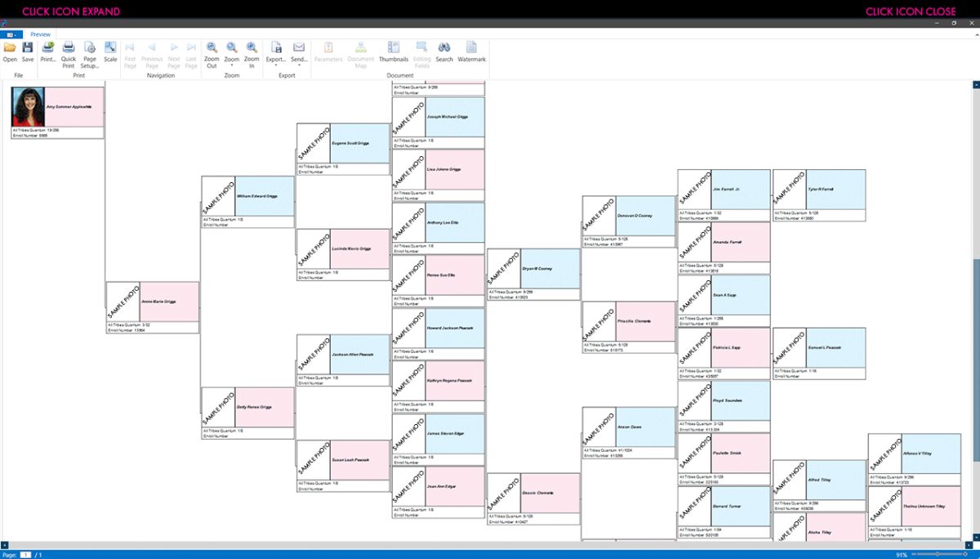Toggle the Thumbnails panel

click(394, 52)
